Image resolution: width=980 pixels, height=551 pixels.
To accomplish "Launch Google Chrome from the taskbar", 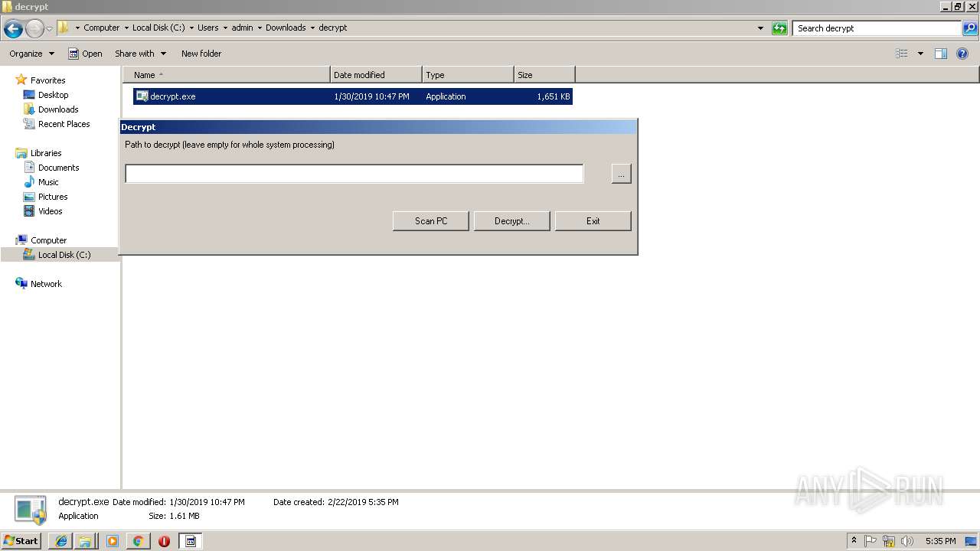I will pos(138,541).
